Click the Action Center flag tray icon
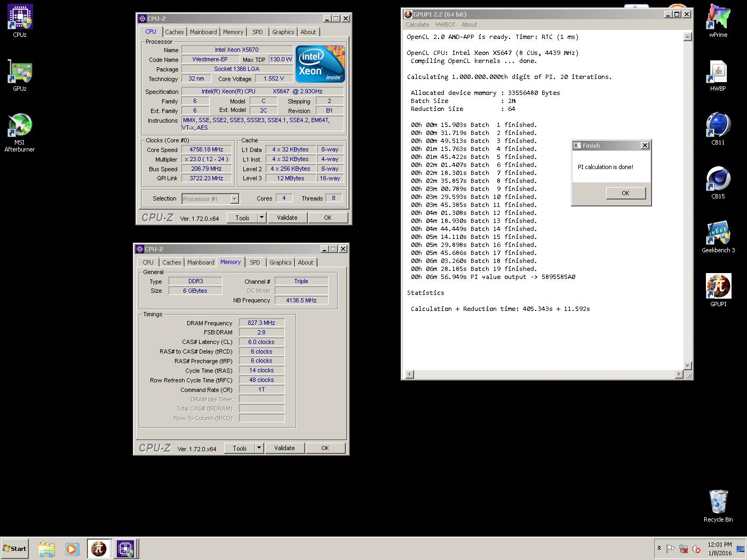747x560 pixels. [671, 549]
